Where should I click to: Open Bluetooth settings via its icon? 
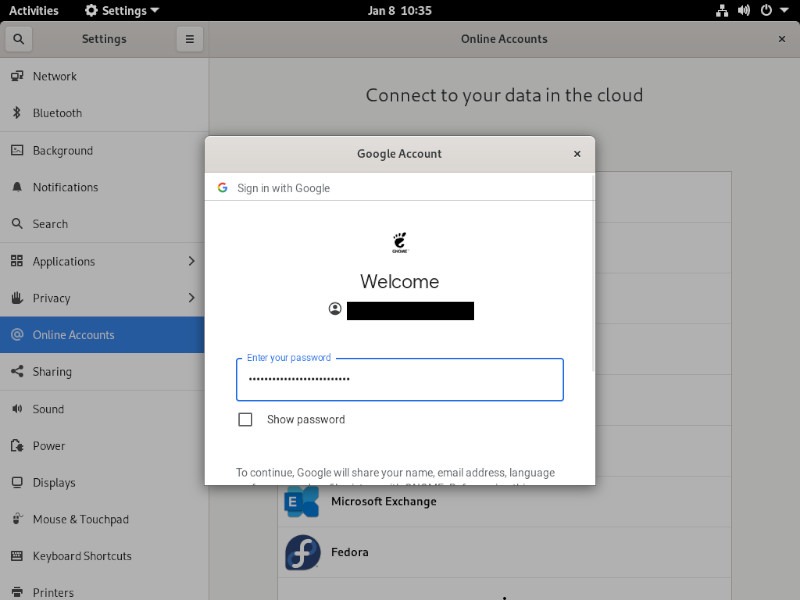19,113
